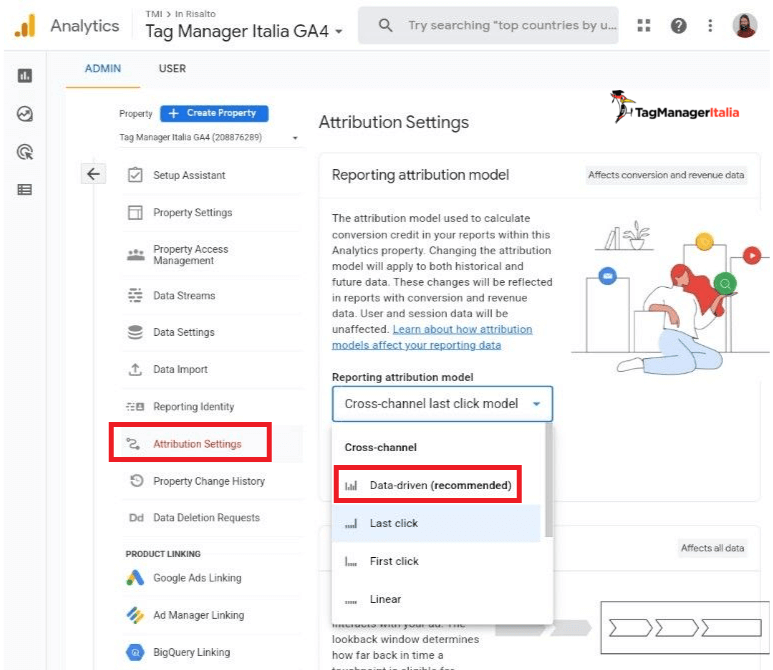Image resolution: width=773 pixels, height=670 pixels.
Task: Click Affects conversion and revenue data label
Action: [x=666, y=175]
